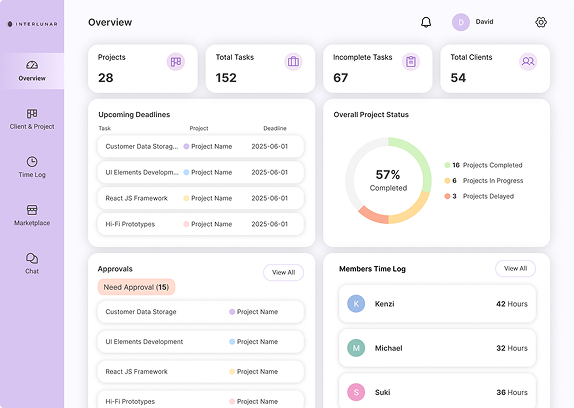Select the Overview label in sidebar

32,78
